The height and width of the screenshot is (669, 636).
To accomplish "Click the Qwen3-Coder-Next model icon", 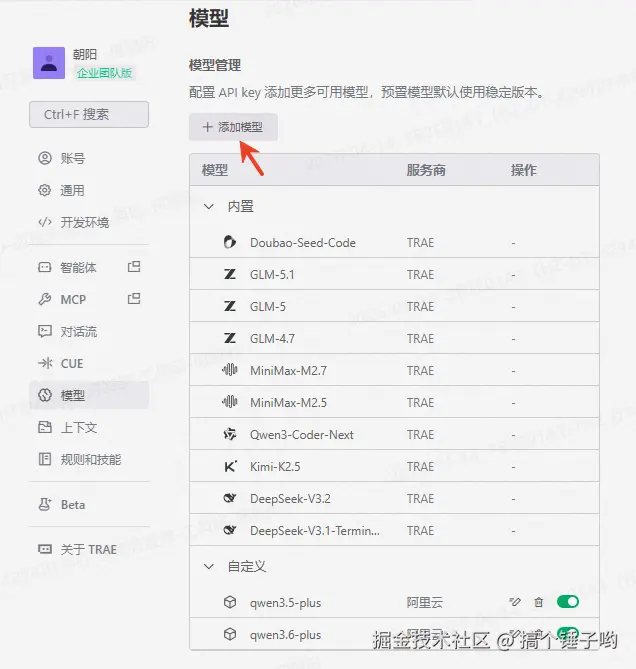I will click(230, 434).
